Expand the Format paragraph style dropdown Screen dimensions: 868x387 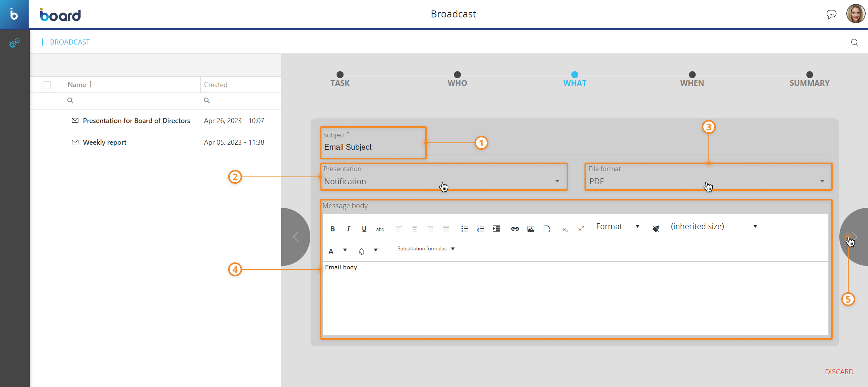point(617,226)
